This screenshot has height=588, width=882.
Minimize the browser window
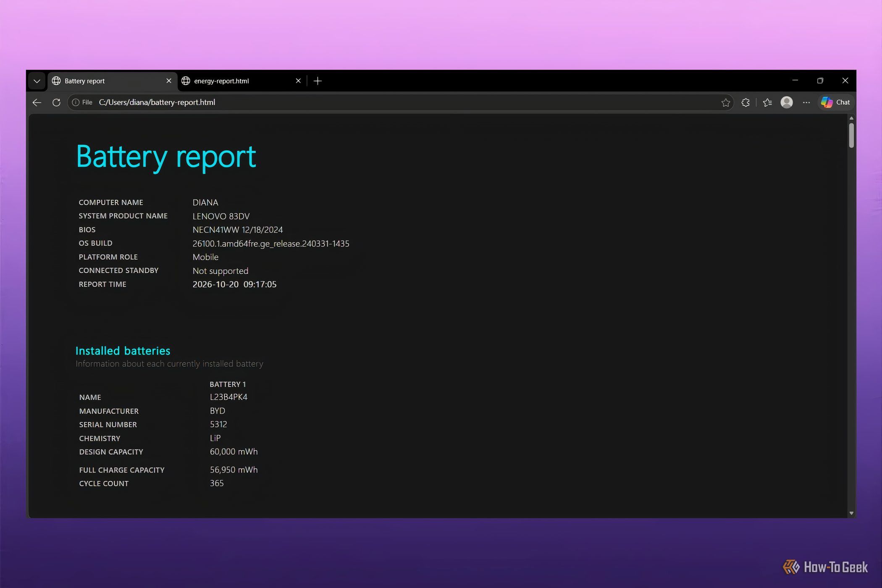[795, 81]
